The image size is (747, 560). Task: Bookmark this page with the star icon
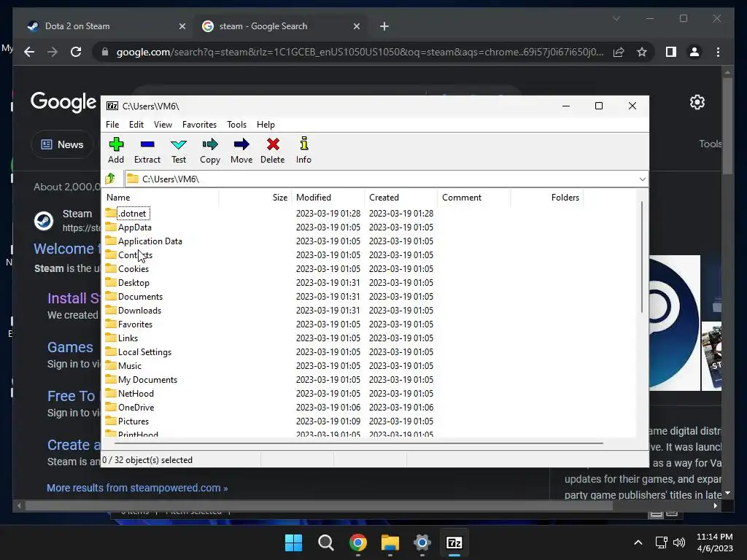click(x=642, y=52)
